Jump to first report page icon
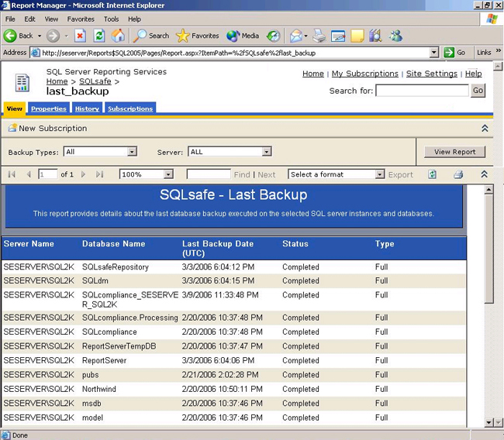Screen dimensions: 504x440 coord(12,174)
